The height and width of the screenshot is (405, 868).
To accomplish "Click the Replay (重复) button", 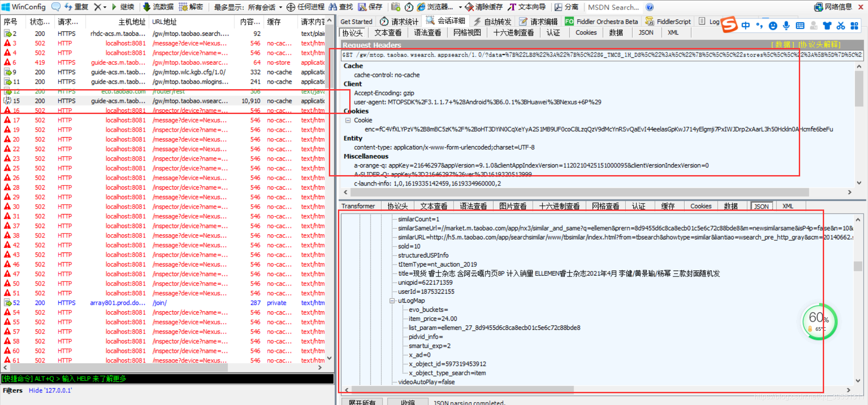I will [76, 7].
